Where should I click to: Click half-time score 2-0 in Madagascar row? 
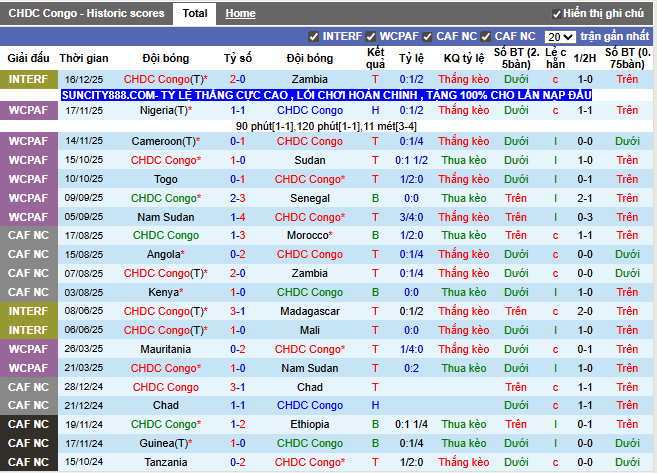coord(585,311)
